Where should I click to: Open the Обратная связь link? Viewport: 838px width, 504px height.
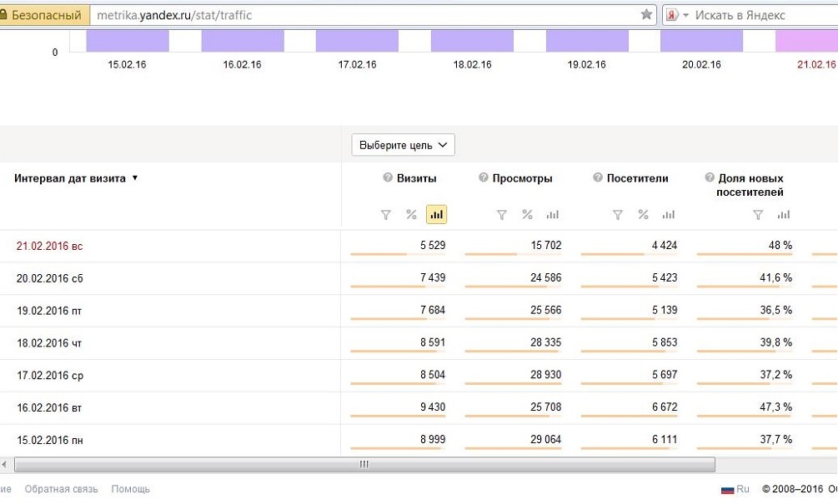[x=61, y=488]
